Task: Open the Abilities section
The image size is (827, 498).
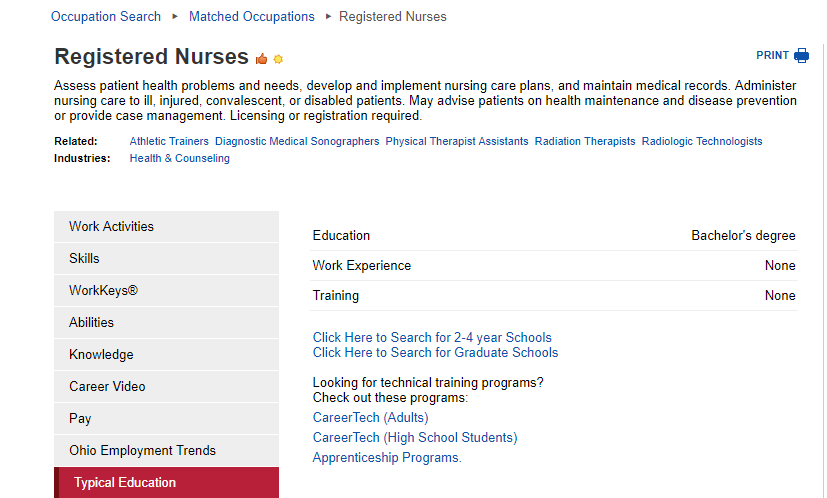Action: 166,322
